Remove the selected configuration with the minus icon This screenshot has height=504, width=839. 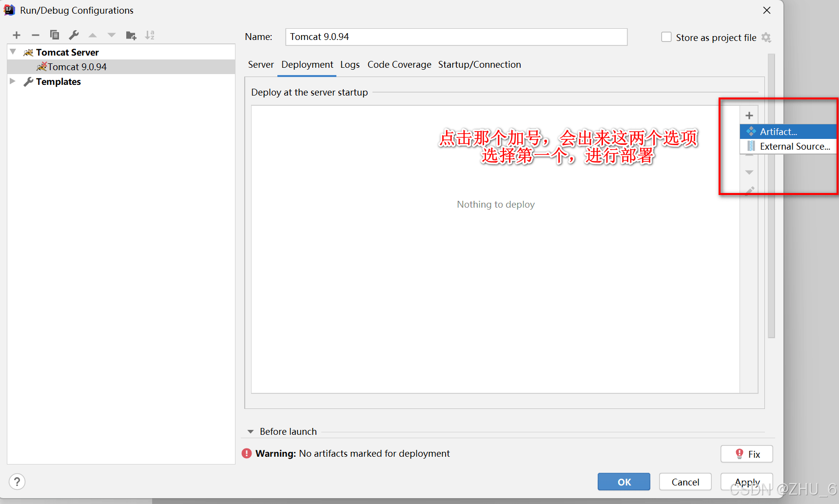click(35, 35)
